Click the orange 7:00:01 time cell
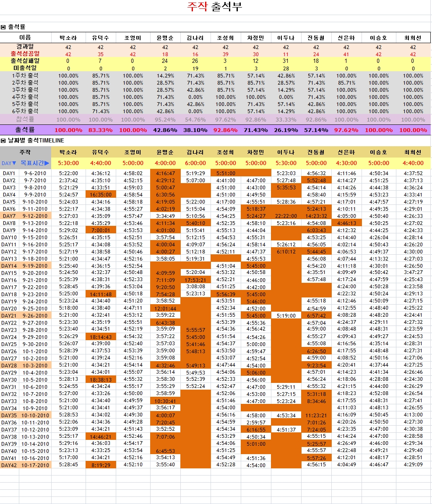Viewport: 432px width, 504px height. (101, 230)
